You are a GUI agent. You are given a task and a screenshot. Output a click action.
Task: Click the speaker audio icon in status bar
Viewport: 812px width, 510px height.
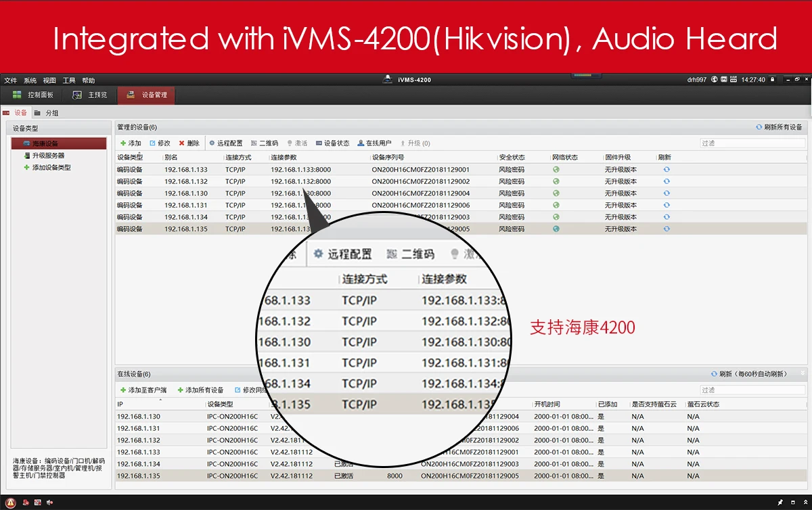click(50, 503)
